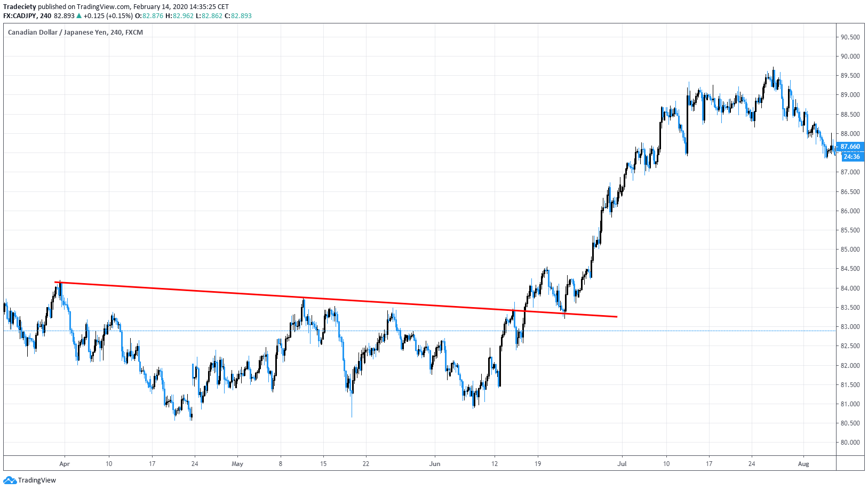Image resolution: width=868 pixels, height=490 pixels.
Task: Click the 87.000 price scale label
Action: pos(850,172)
